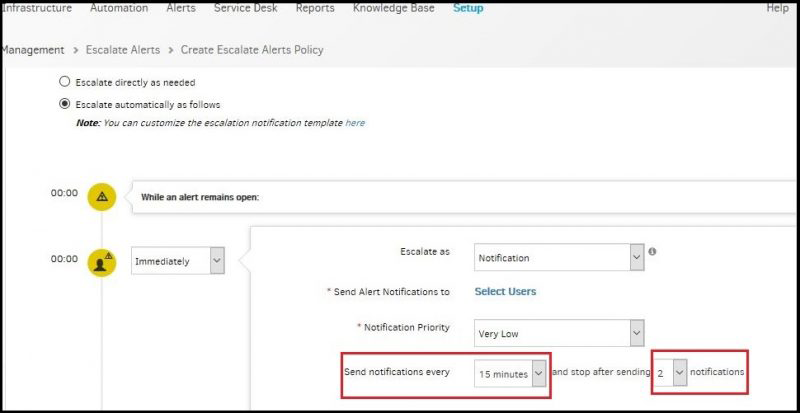800x413 pixels.
Task: Open the Service Desk menu
Action: pos(246,8)
